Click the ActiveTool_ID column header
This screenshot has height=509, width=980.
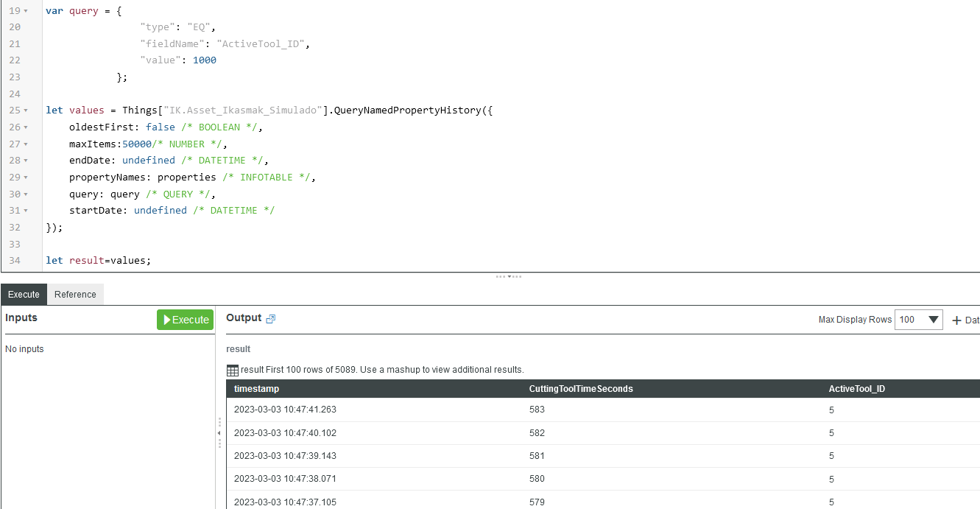[x=857, y=389]
